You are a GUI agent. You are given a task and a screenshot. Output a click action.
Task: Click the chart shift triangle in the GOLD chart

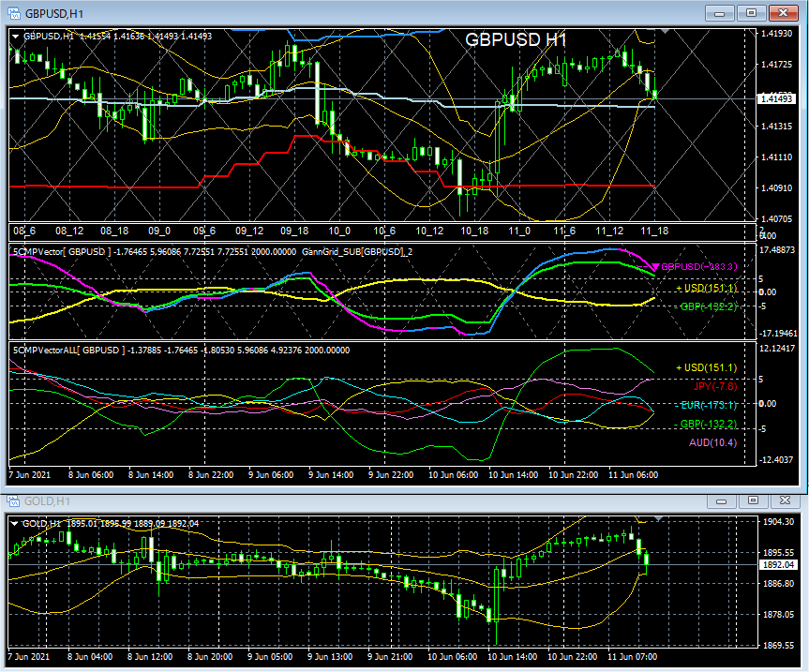tap(658, 518)
